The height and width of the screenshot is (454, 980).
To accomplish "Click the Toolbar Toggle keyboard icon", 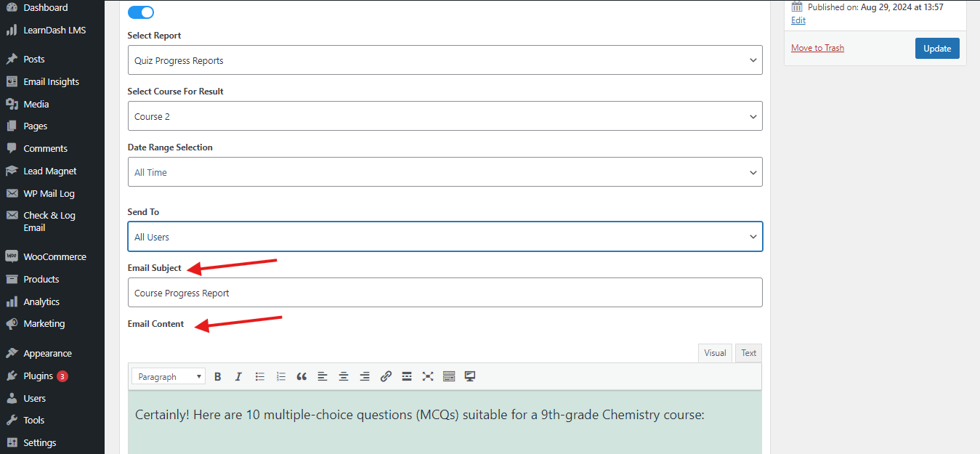I will tap(449, 376).
